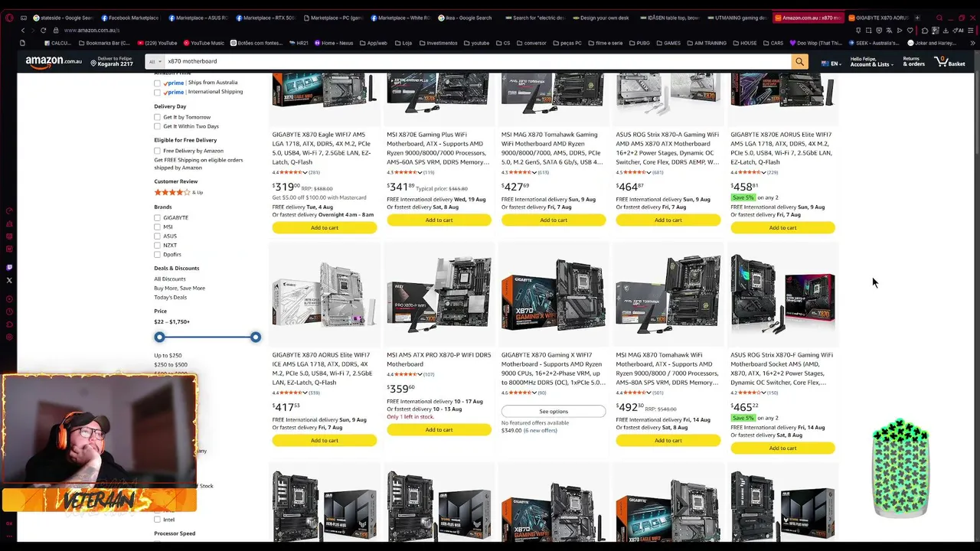This screenshot has width=980, height=551.
Task: Click the browser forward arrow
Action: (33, 31)
